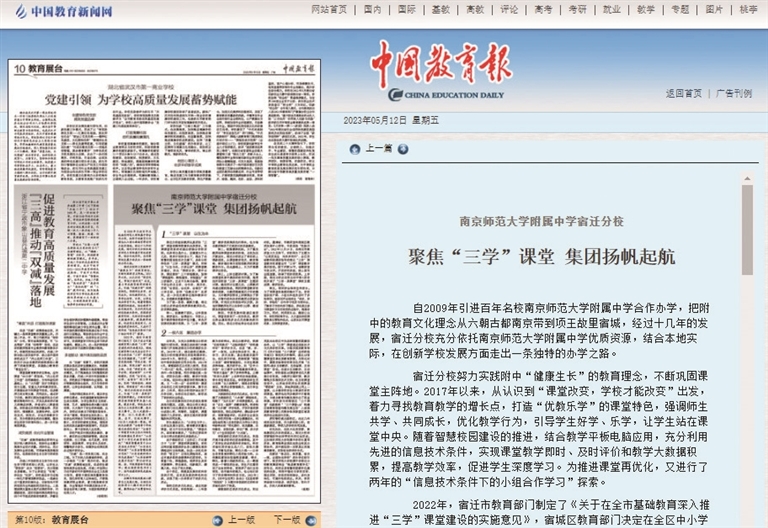Open the 国内 nav item

pos(373,10)
